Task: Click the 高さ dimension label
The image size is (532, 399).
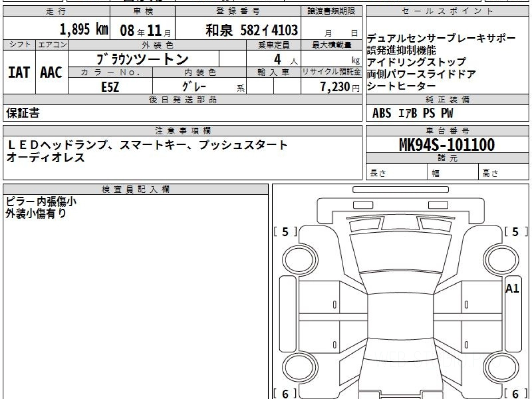Action: pos(491,174)
